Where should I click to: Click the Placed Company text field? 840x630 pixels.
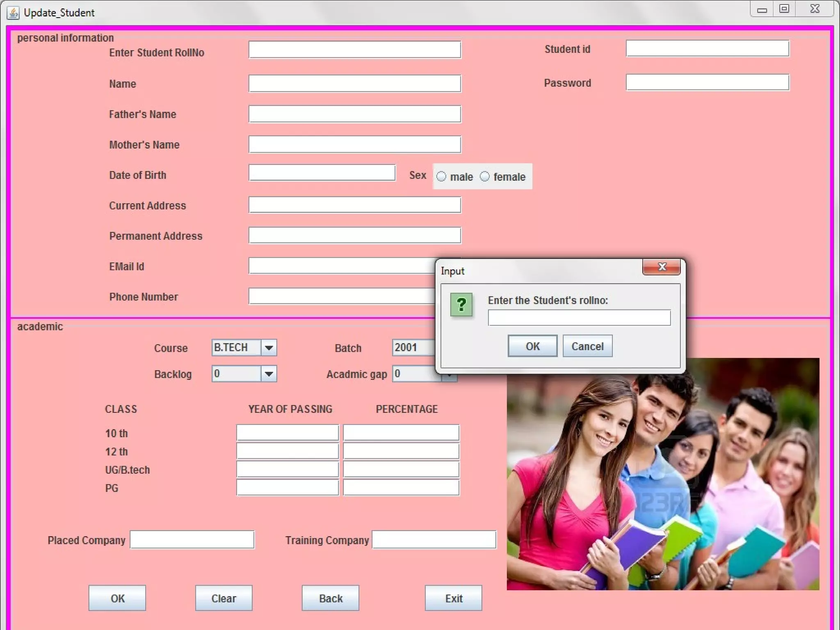pyautogui.click(x=192, y=540)
